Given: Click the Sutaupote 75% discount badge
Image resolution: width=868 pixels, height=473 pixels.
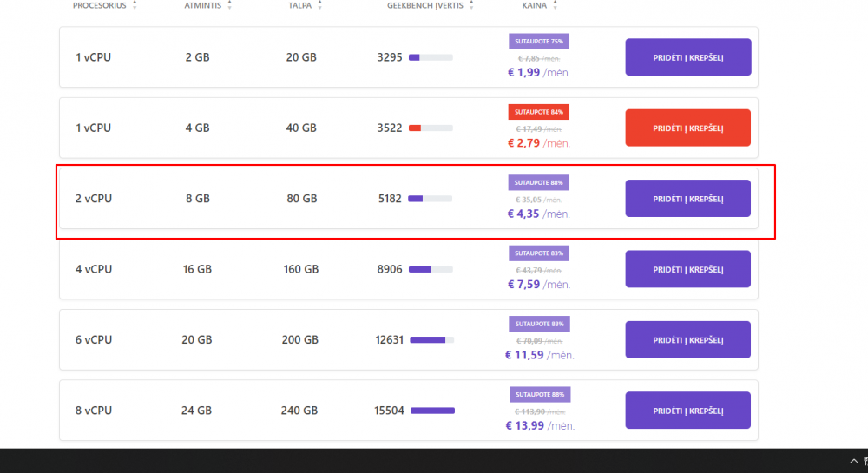Looking at the screenshot, I should 538,41.
